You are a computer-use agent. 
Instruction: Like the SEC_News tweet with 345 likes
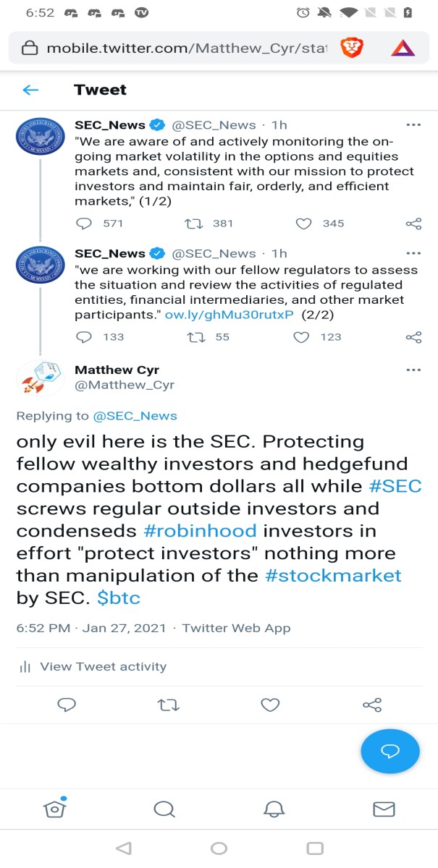pyautogui.click(x=304, y=224)
